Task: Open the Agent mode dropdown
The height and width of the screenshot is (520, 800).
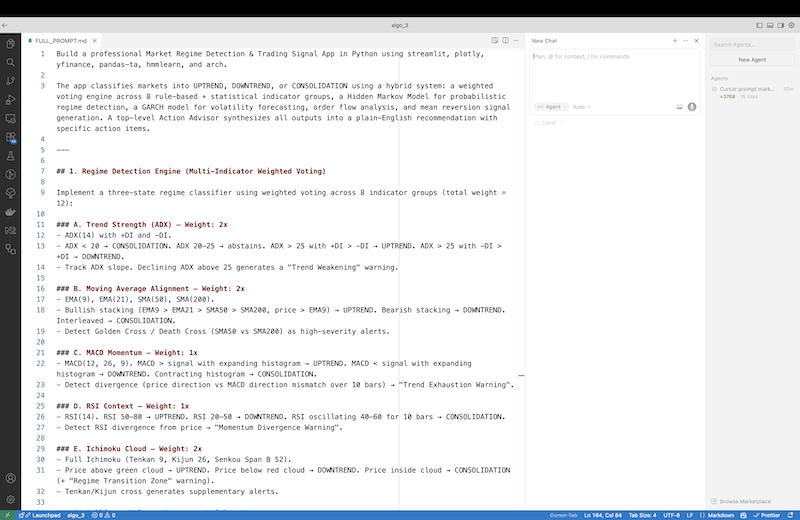Action: pyautogui.click(x=550, y=106)
